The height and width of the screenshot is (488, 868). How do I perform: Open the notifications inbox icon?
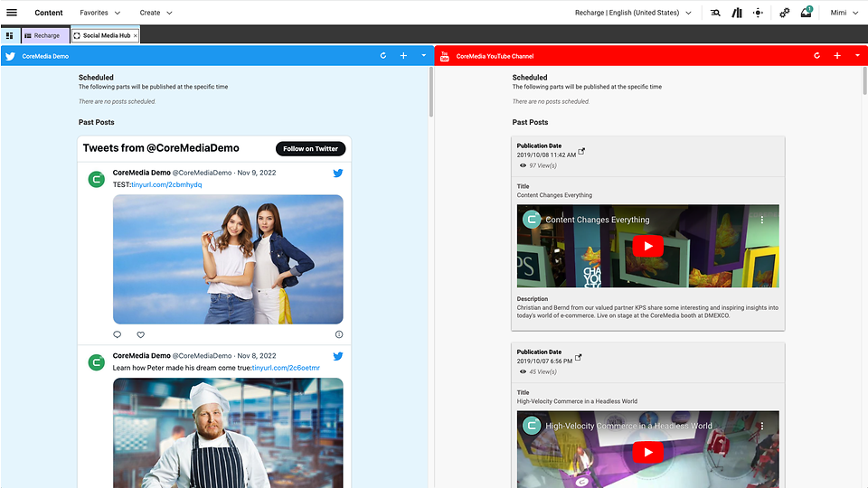click(806, 12)
